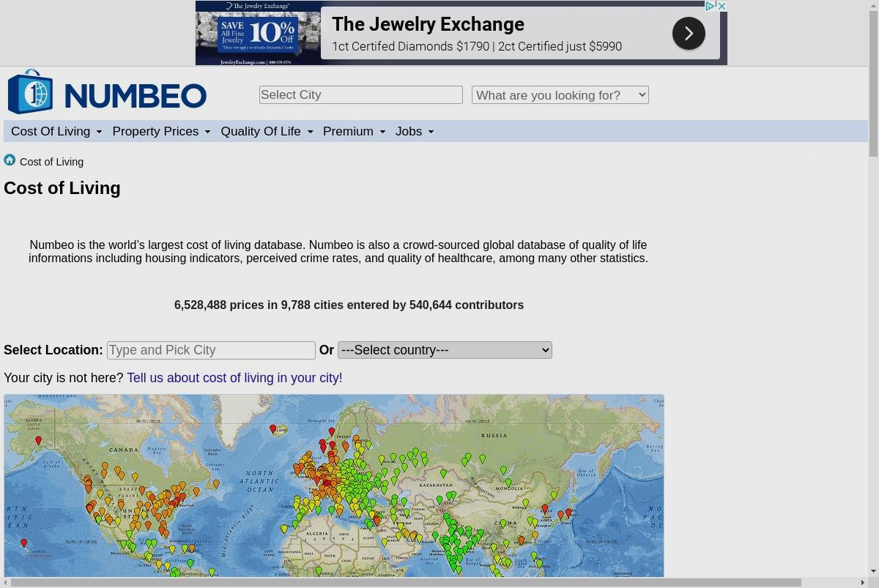Click the green marker at Manila

pos(534,556)
